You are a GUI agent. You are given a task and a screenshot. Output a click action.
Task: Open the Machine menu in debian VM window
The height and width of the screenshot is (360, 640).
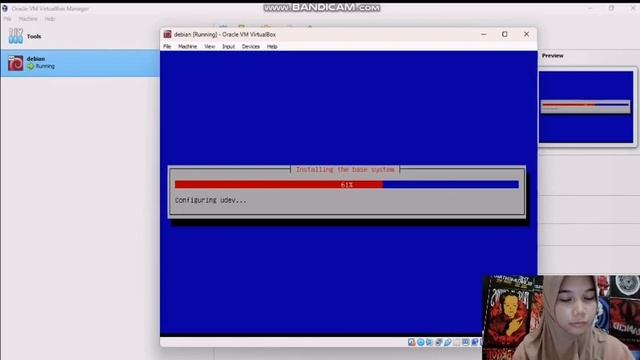(187, 47)
